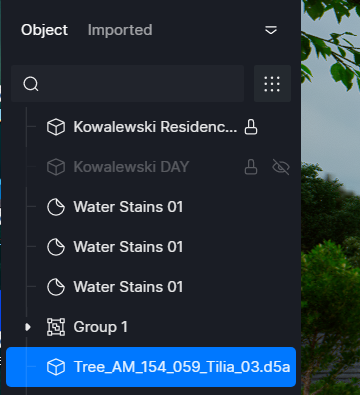Open the dotted grid options menu
The height and width of the screenshot is (395, 360).
[x=272, y=84]
